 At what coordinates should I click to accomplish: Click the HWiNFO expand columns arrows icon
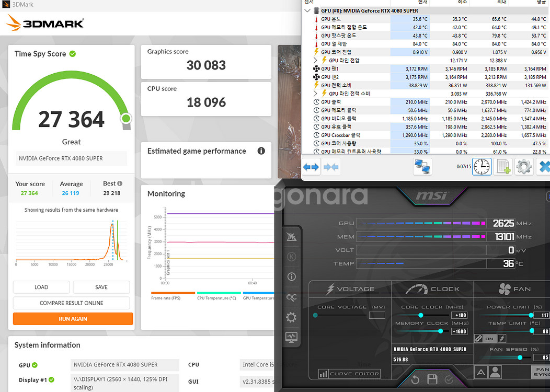click(311, 167)
